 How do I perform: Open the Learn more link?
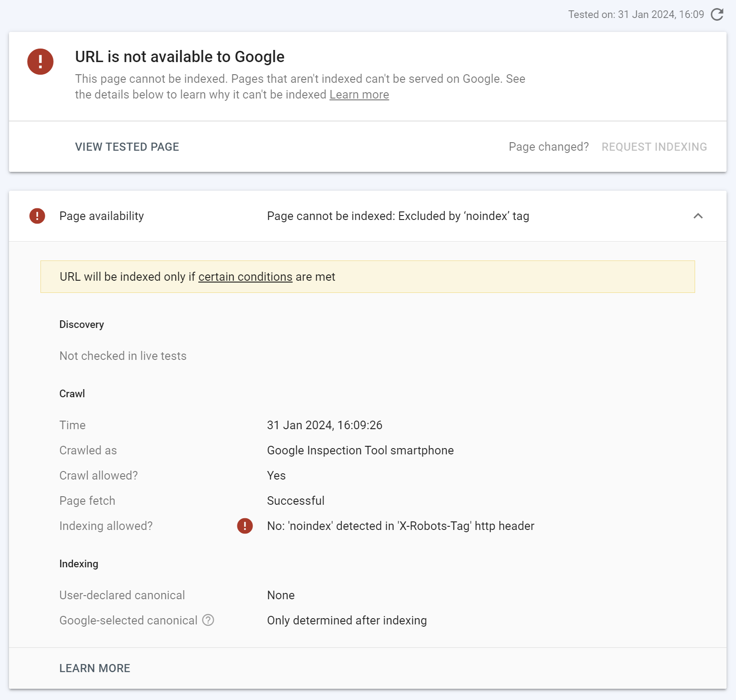coord(359,95)
